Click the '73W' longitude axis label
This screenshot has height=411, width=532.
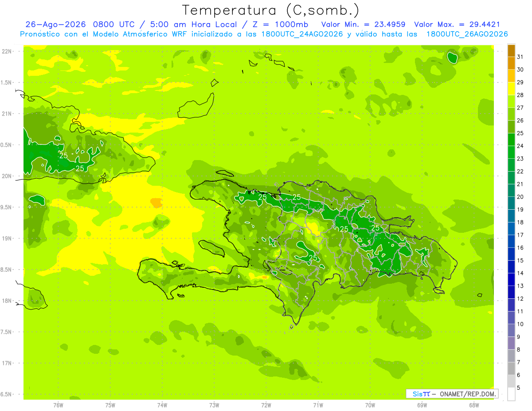click(214, 405)
